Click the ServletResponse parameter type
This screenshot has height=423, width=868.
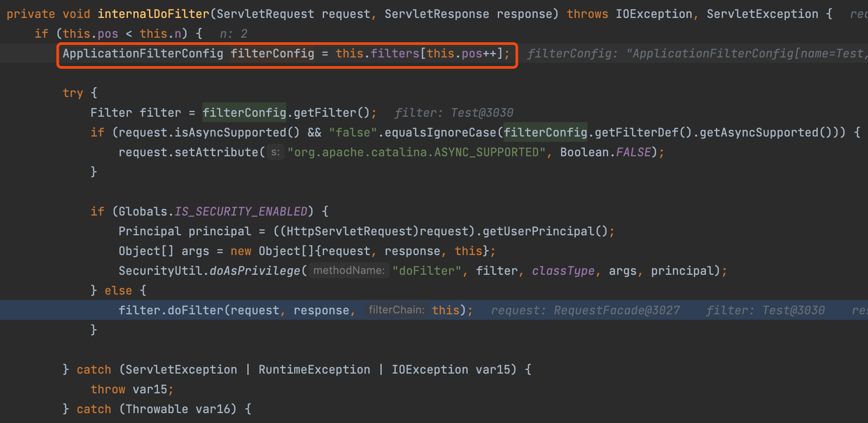click(x=437, y=14)
